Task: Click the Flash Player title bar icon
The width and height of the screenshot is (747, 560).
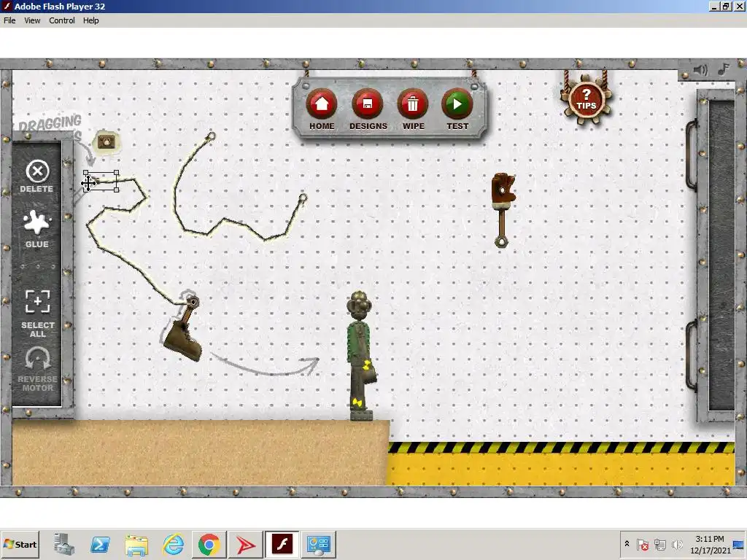Action: (7, 6)
